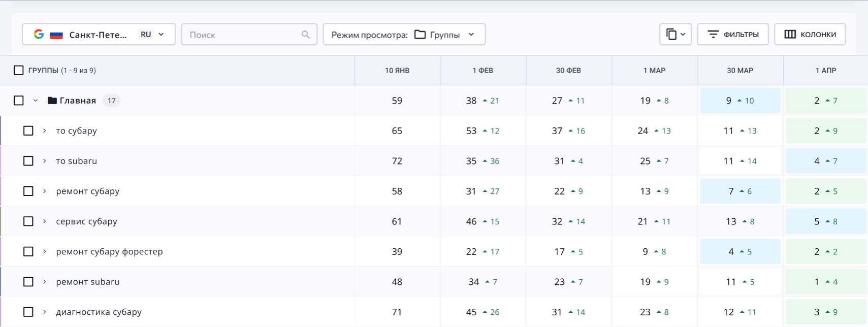Expand the то subaru row

click(45, 161)
